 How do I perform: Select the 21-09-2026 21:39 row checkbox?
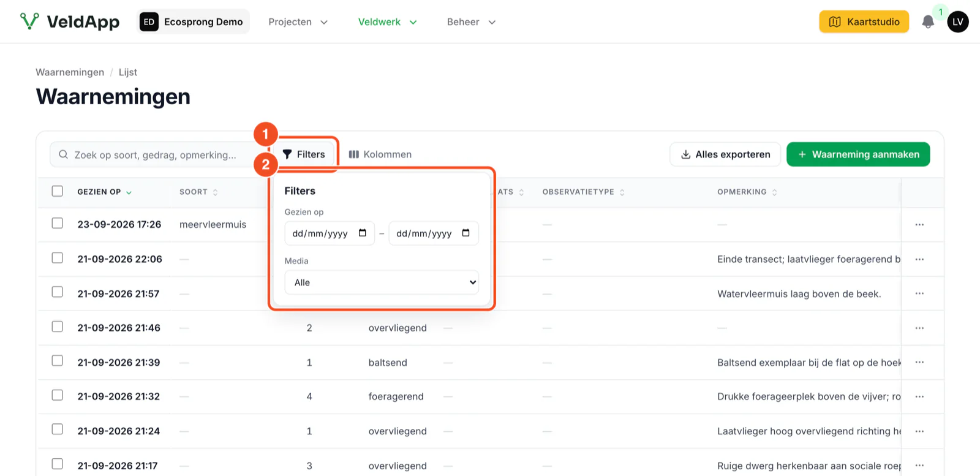[58, 361]
